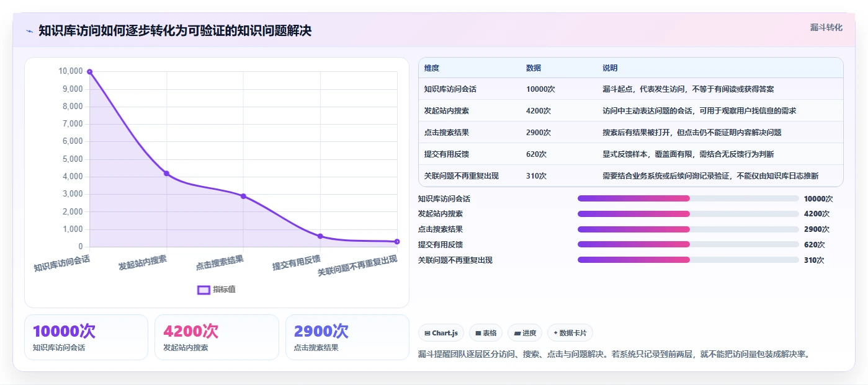
Task: Click the 表格 chip
Action: [x=486, y=333]
